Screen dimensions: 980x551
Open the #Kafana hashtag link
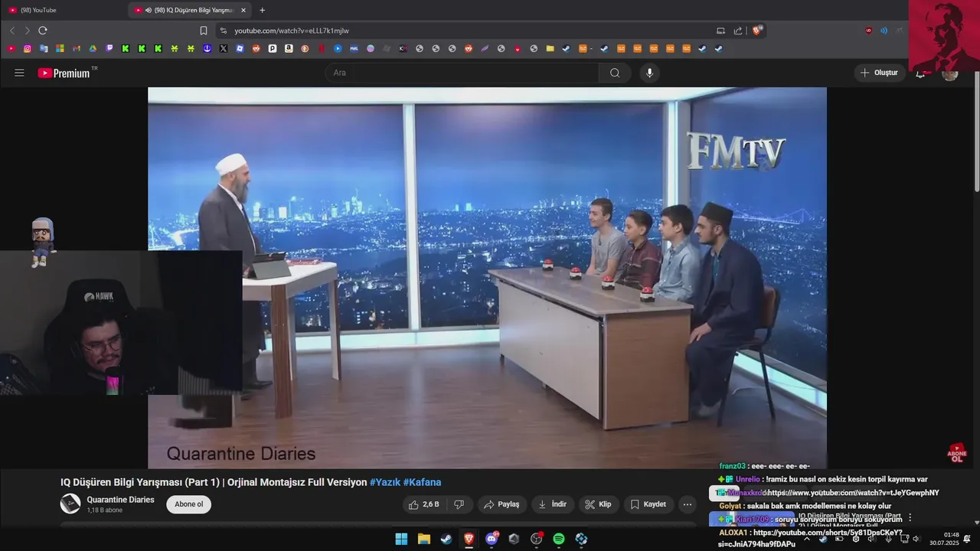click(422, 482)
